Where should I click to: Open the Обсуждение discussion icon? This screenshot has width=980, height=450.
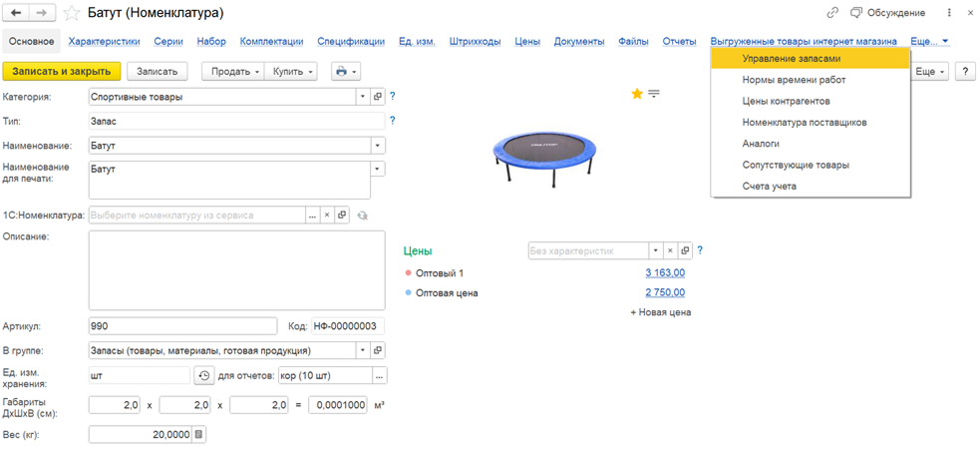click(x=855, y=13)
